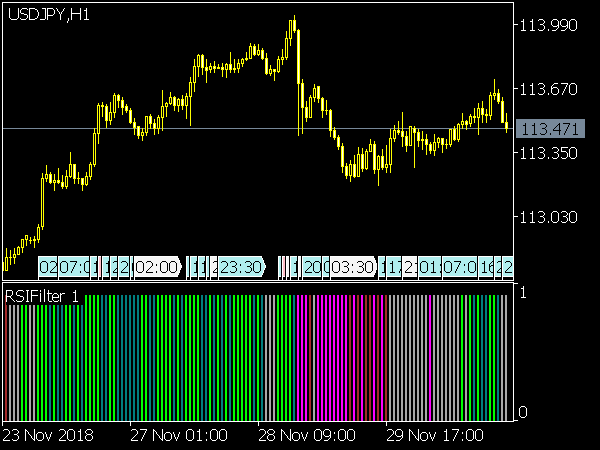Click the 27 Nov 01:00 time label
600x450 pixels.
[179, 435]
